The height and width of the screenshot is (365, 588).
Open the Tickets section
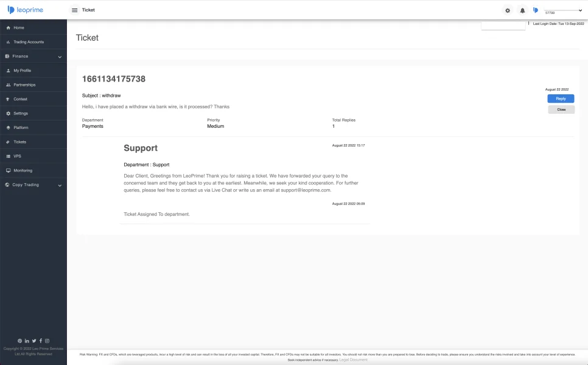coord(20,142)
